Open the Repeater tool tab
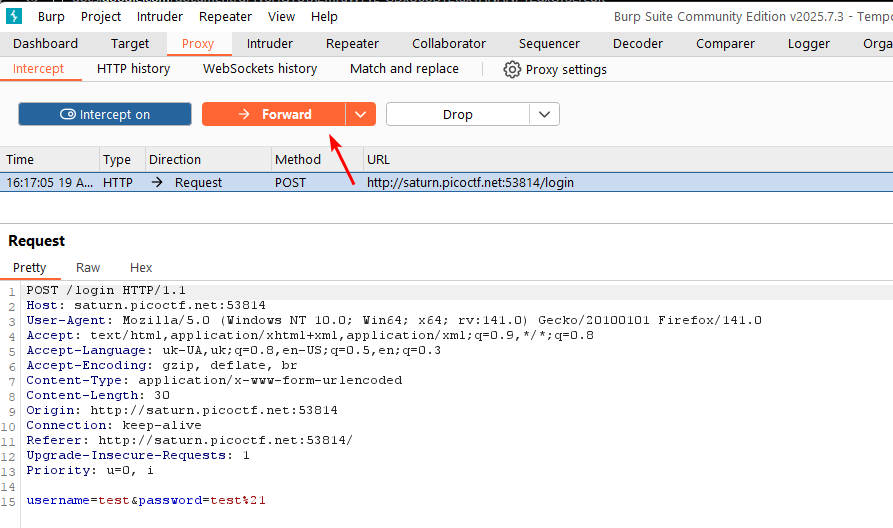Image resolution: width=893 pixels, height=528 pixels. pos(352,43)
